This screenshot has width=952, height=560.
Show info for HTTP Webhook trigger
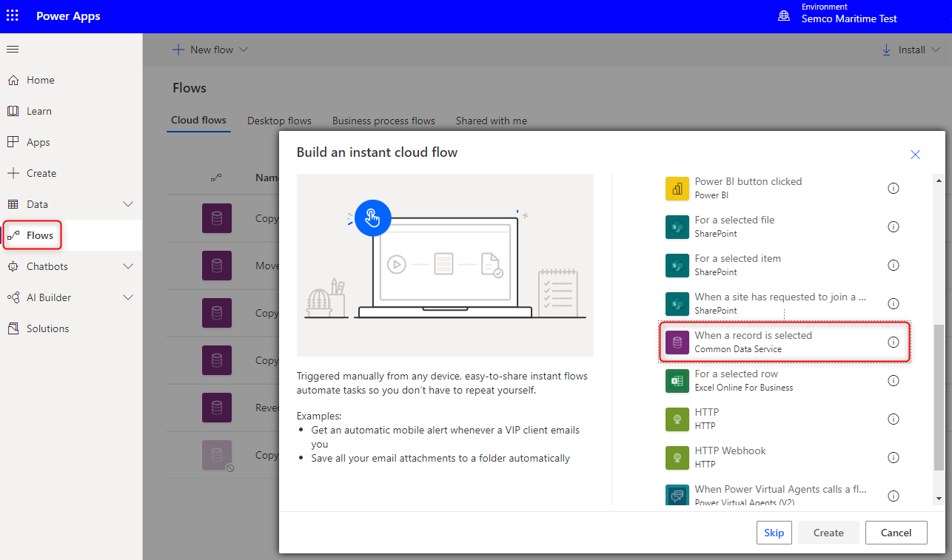tap(894, 458)
